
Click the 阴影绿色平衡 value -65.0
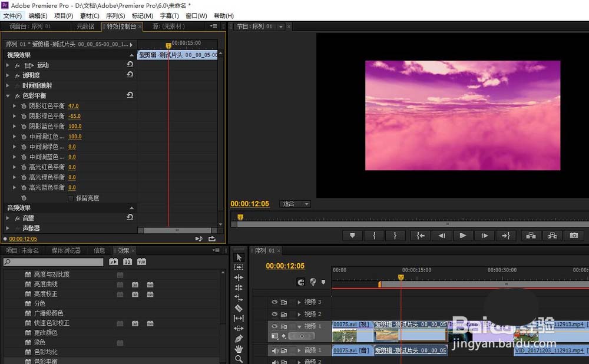point(74,116)
